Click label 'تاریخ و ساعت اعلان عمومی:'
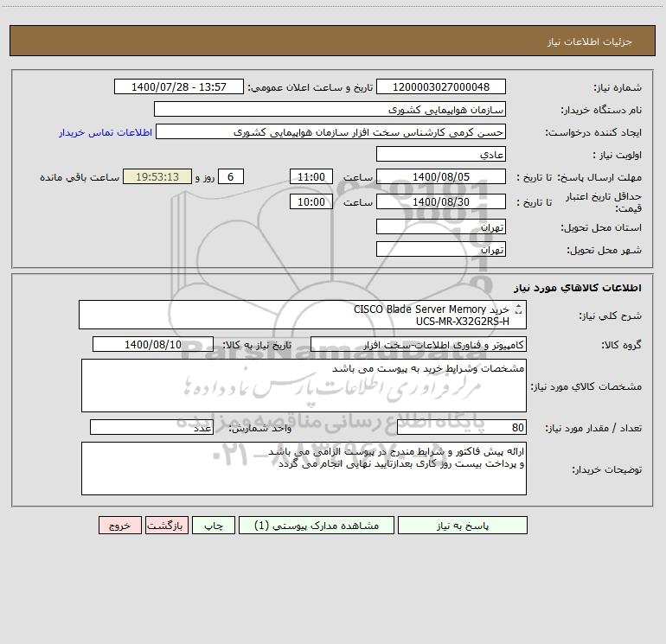Viewport: 666px width, 644px height. tap(310, 87)
